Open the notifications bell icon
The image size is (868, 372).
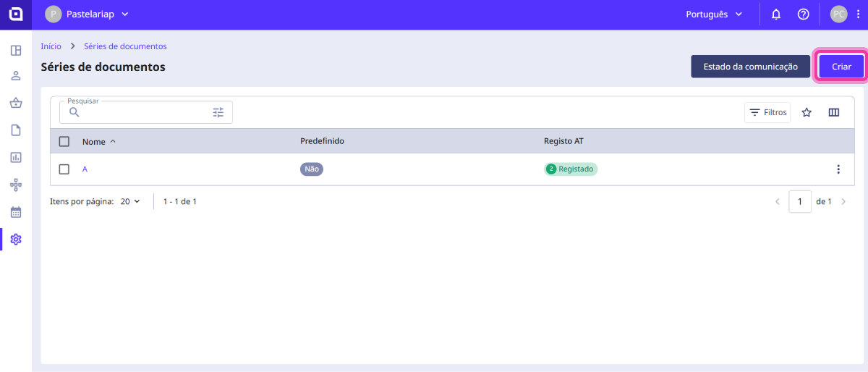click(x=776, y=14)
